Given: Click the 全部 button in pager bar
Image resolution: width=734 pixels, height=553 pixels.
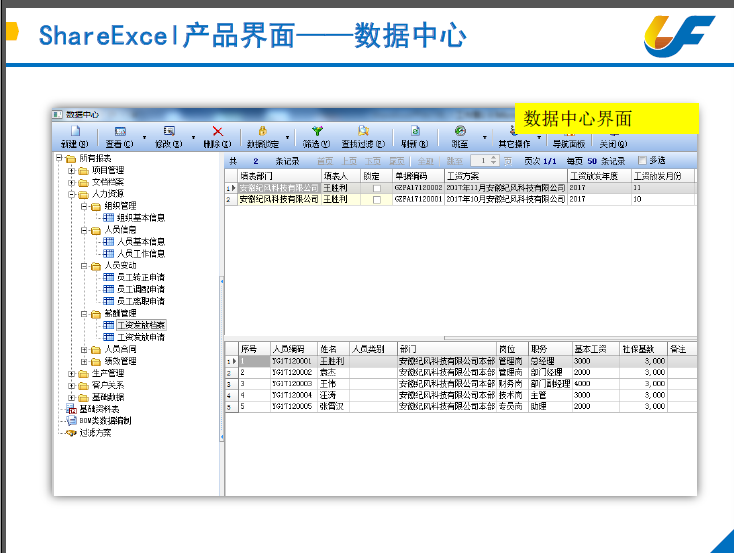Looking at the screenshot, I should [x=426, y=161].
